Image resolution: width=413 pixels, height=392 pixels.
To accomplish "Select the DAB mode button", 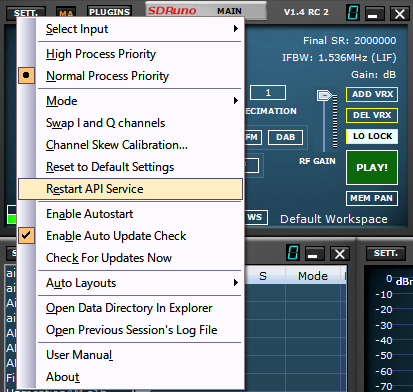I will tap(286, 137).
